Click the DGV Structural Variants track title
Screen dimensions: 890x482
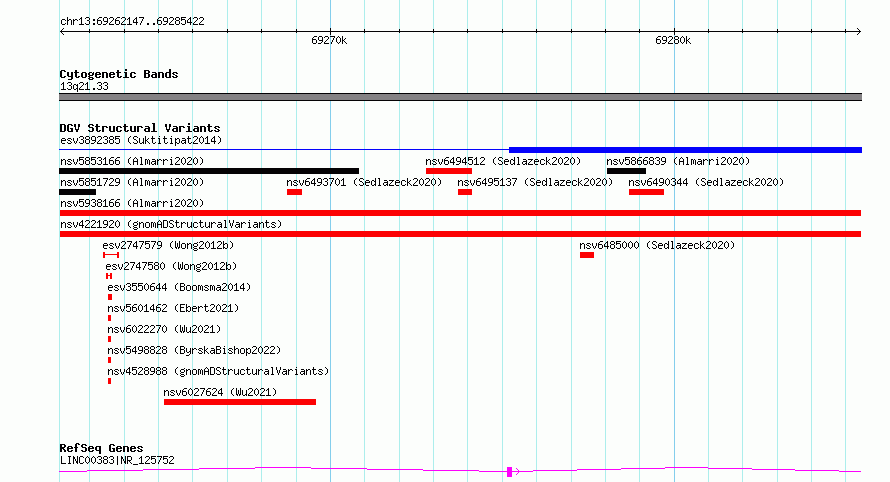(140, 128)
